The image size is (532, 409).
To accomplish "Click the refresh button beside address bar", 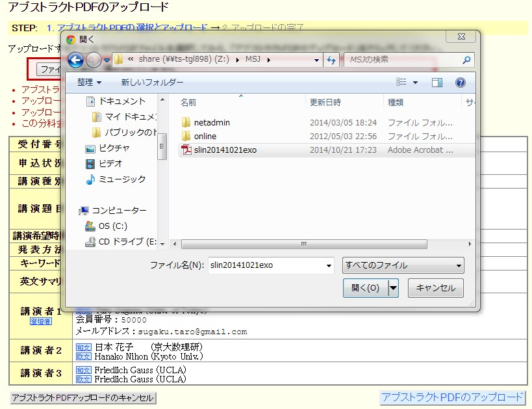I will tap(331, 60).
